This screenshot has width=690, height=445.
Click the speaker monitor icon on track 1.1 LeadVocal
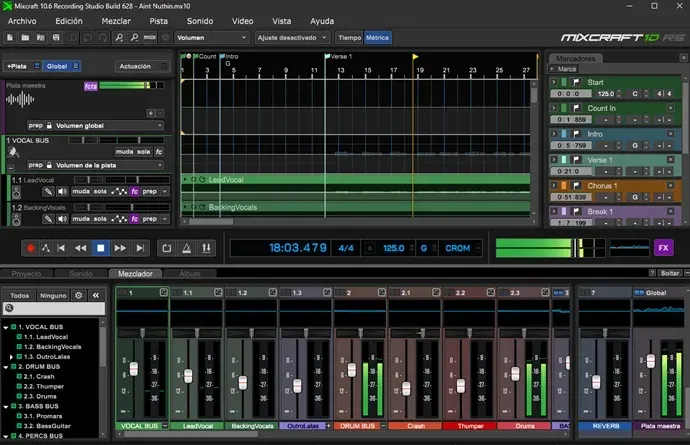pos(62,191)
